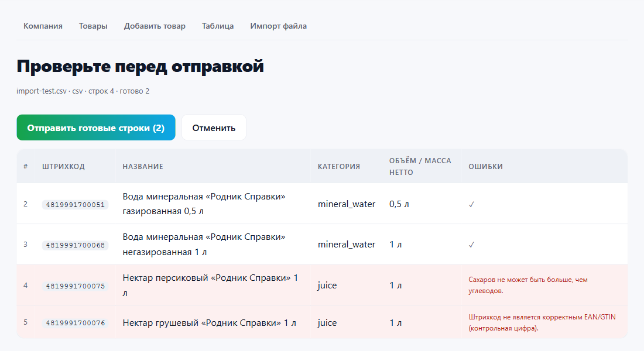Click the Категория column header
This screenshot has height=351, width=644.
point(339,166)
